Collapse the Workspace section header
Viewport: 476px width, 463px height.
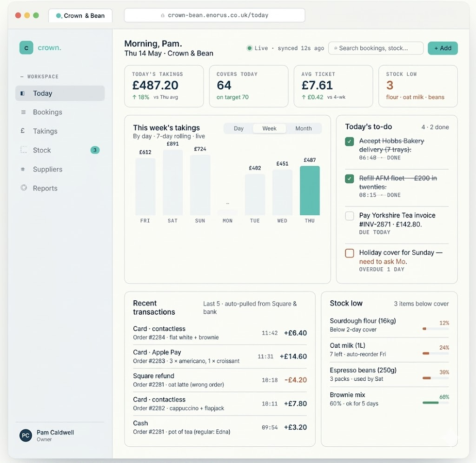coord(39,77)
